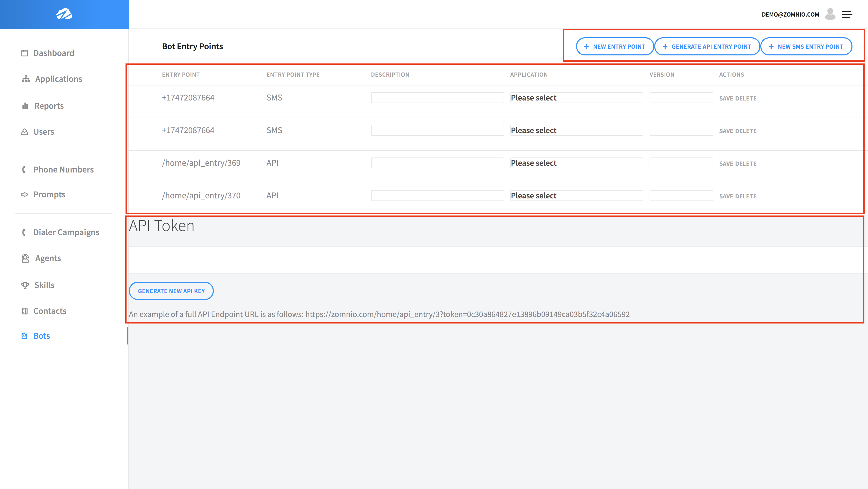Click the /home/api_entry/369 entry point
The height and width of the screenshot is (489, 868).
[x=201, y=163]
